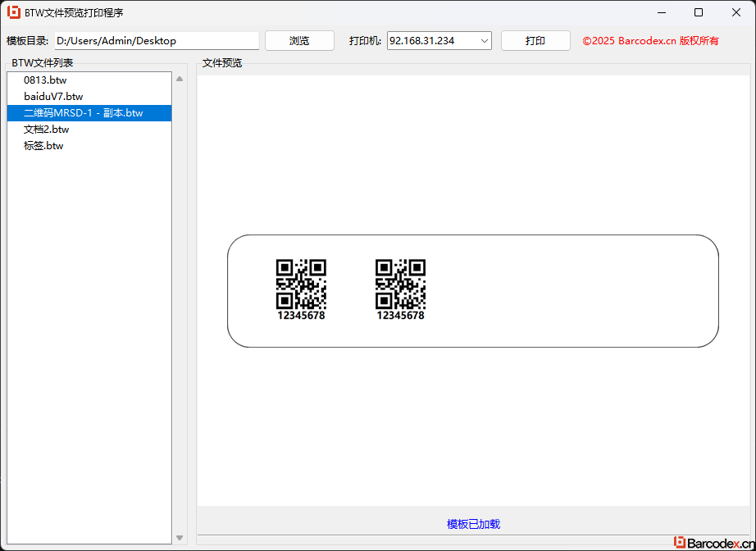756x551 pixels.
Task: Minimize the BTW preview window
Action: click(661, 12)
